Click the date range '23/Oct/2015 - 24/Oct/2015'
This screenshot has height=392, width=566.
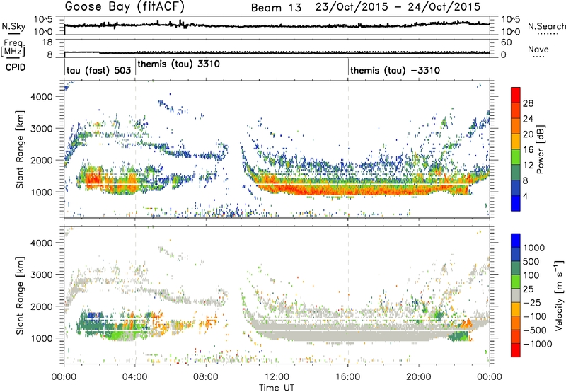click(398, 7)
